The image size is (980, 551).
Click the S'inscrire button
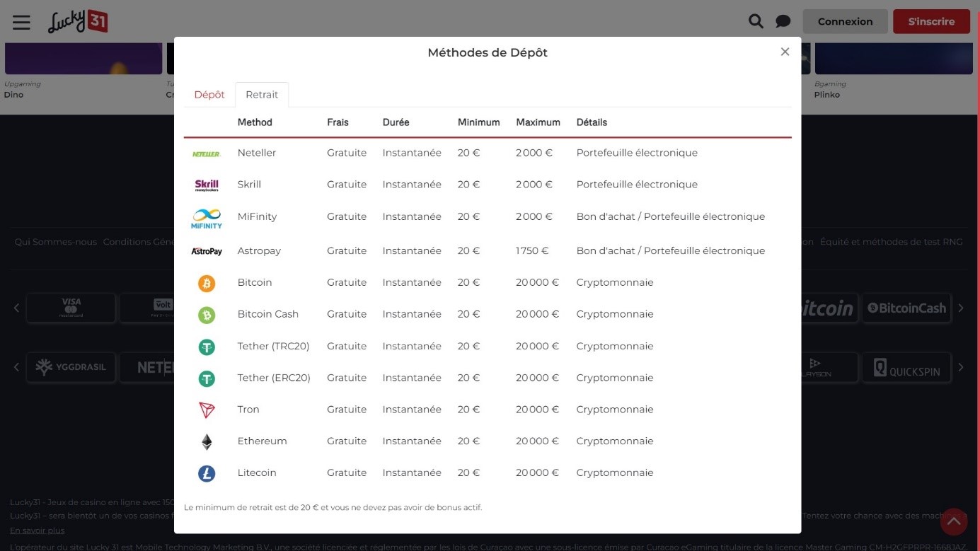point(931,21)
